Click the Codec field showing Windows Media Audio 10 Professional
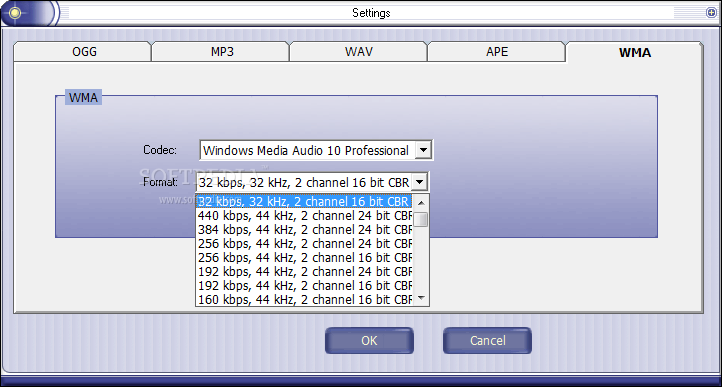Viewport: 722px width, 387px height. [x=316, y=150]
